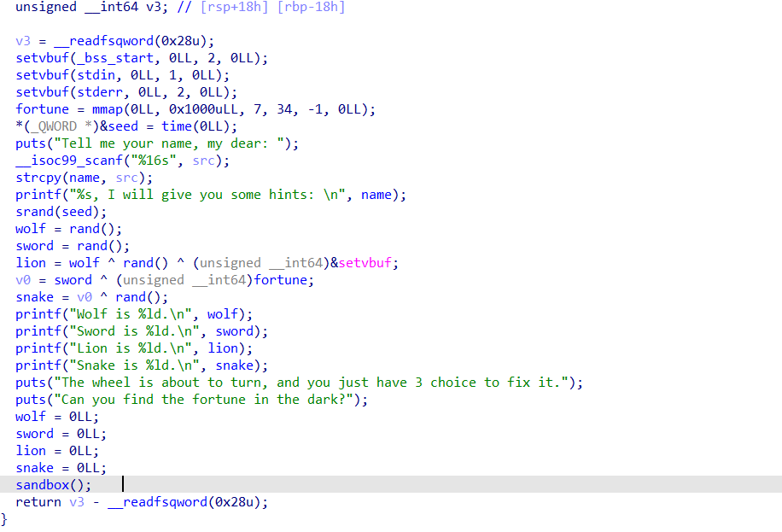The image size is (782, 532).
Task: Click the srand function call
Action: coord(34,212)
